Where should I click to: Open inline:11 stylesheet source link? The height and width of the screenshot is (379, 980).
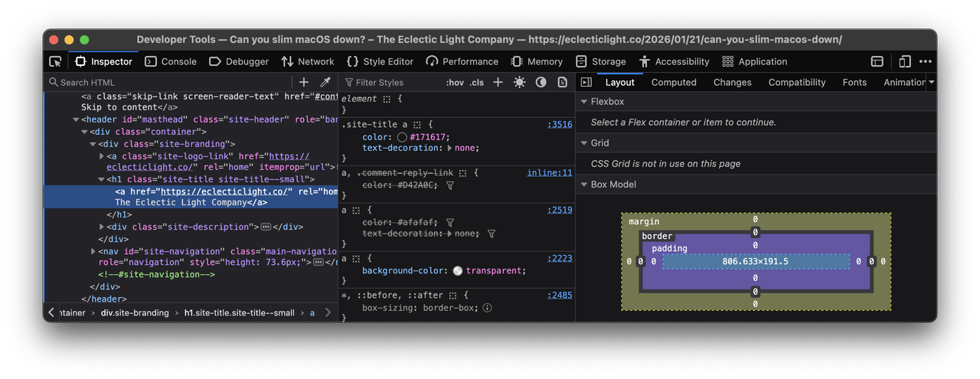pyautogui.click(x=549, y=173)
